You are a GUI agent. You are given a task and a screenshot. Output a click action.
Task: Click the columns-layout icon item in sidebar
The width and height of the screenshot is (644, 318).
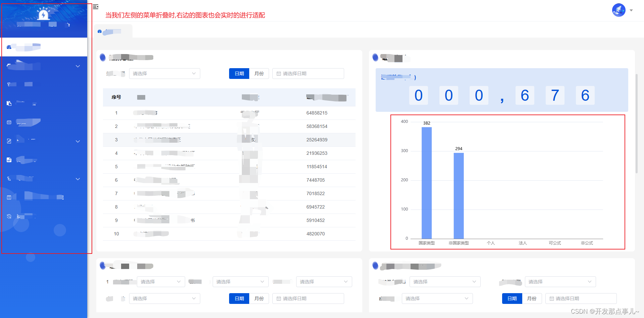[x=9, y=197]
